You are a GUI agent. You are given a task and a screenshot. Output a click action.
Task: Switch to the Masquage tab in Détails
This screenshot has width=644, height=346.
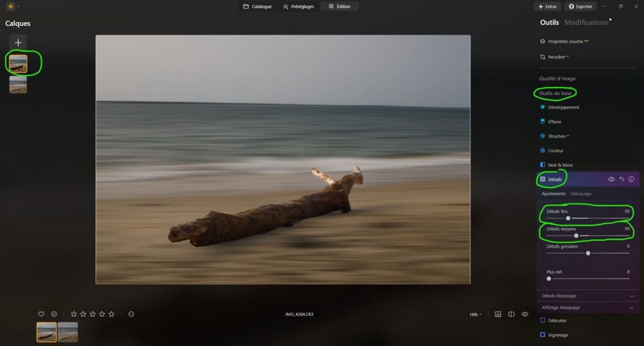[x=580, y=194]
